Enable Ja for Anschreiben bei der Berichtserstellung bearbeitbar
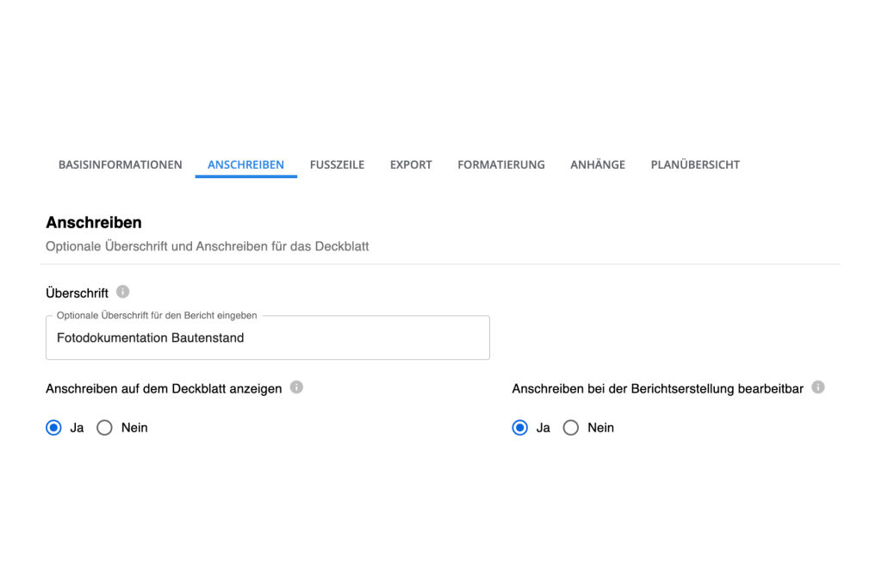Image resolution: width=882 pixels, height=588 pixels. 519,427
